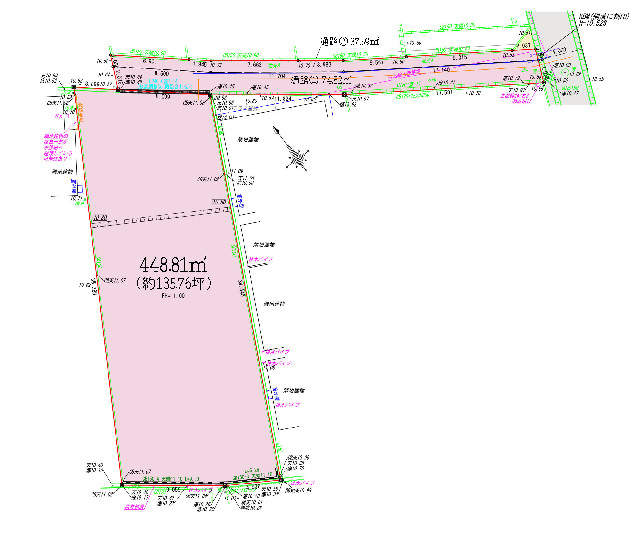The image size is (640, 536).
Task: Click the pink fill in the lot's lower half
Action: pyautogui.click(x=190, y=400)
